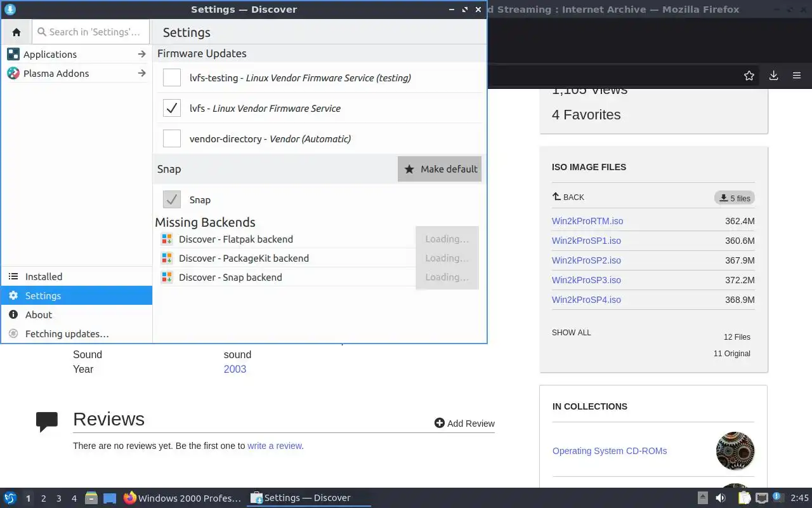812x508 pixels.
Task: Click the Discover window title bar icon
Action: click(10, 10)
